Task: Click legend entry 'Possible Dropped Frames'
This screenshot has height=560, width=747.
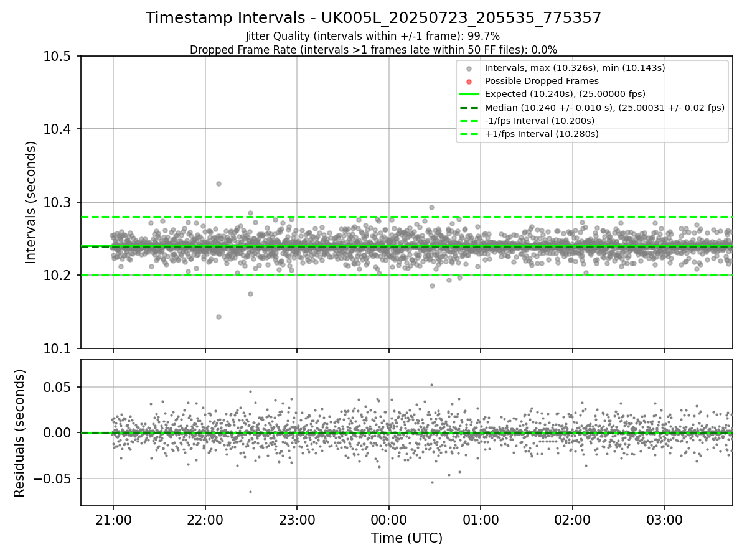Action: click(x=542, y=81)
